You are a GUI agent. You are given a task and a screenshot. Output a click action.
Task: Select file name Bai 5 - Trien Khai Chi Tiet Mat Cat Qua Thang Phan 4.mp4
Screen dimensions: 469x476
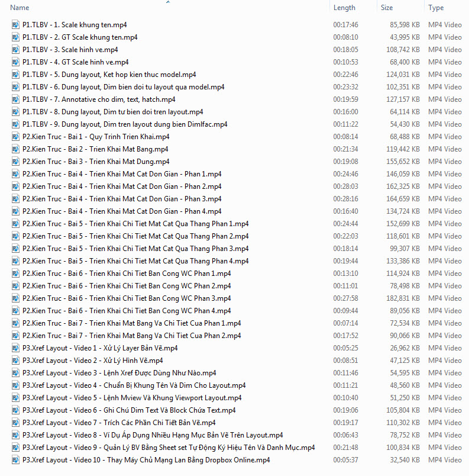click(x=135, y=261)
